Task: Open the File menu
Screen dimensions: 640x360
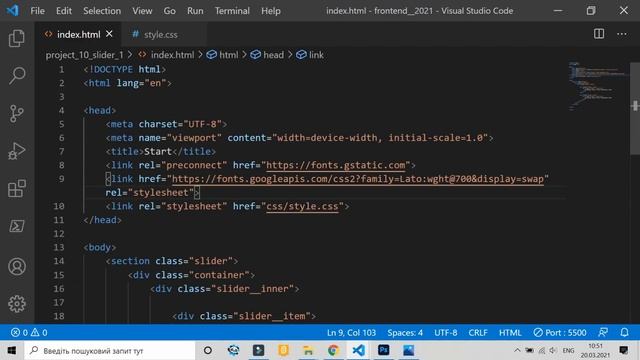Action: pos(38,11)
